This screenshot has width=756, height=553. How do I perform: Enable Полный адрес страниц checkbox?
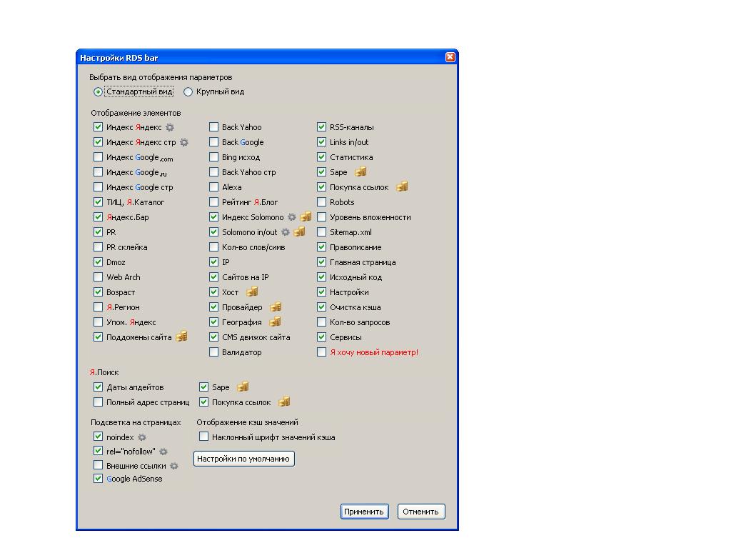[98, 402]
